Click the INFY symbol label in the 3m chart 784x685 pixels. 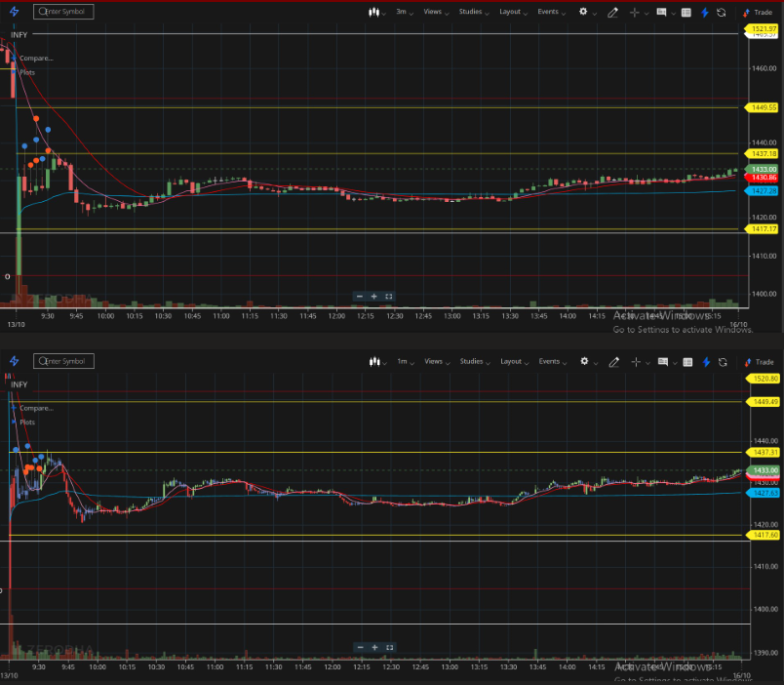tap(19, 35)
